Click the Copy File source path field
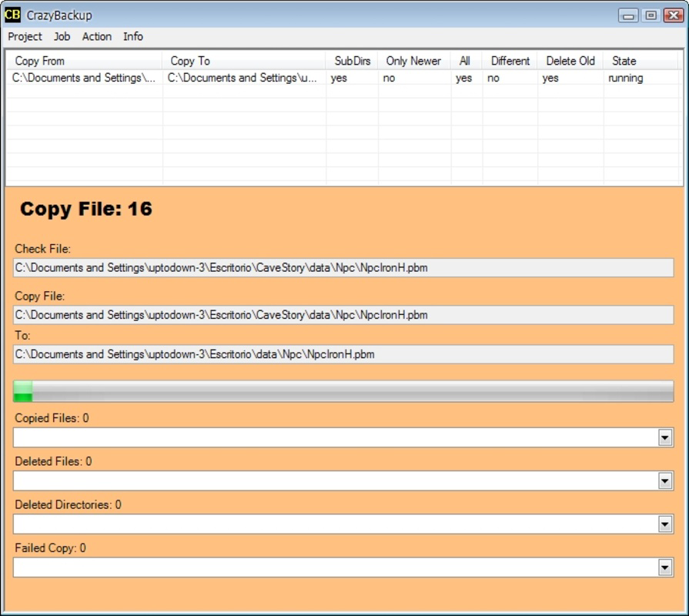 [x=343, y=315]
